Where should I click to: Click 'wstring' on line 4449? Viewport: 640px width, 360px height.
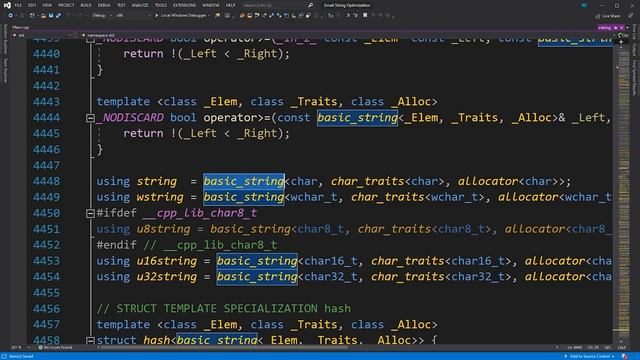click(160, 197)
